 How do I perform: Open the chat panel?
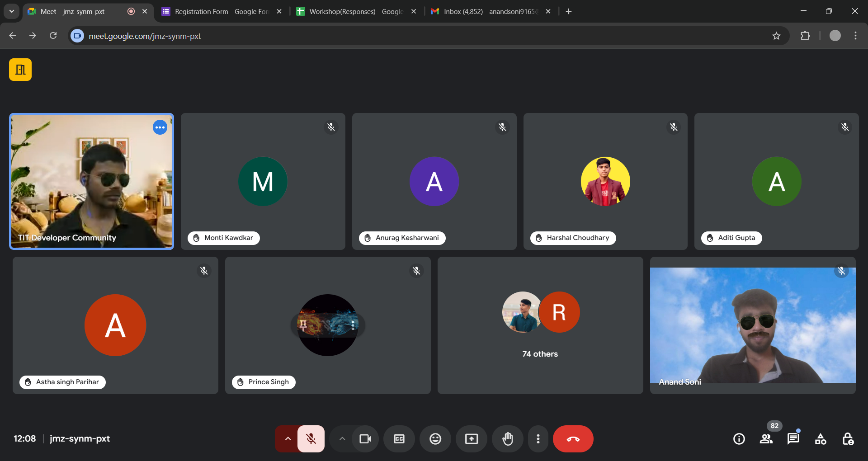point(793,438)
